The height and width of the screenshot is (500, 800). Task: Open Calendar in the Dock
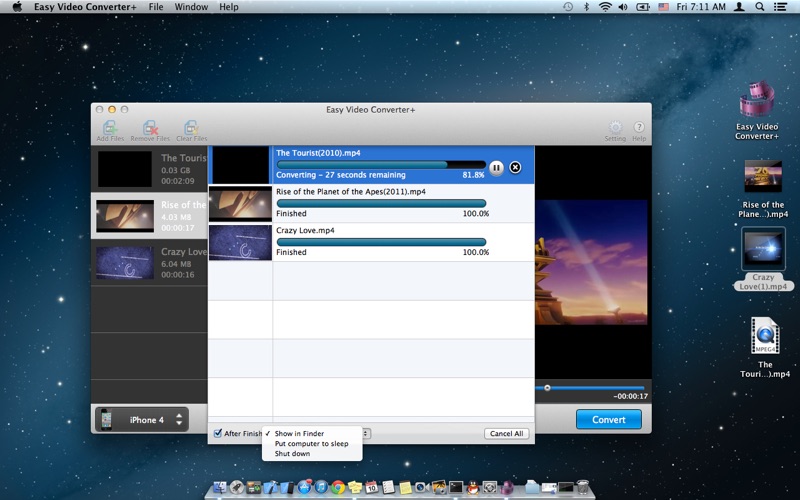click(371, 488)
